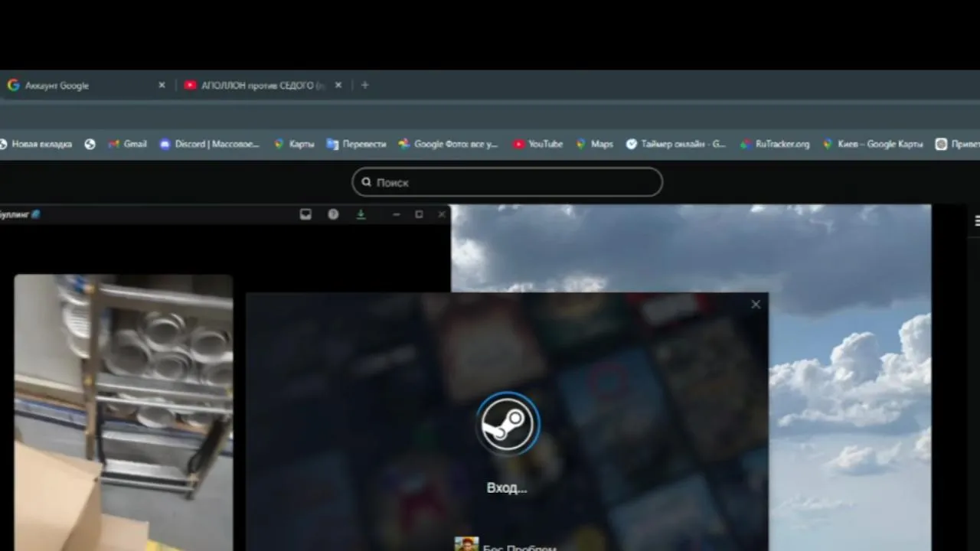Open the Таймер онлайн bookmark
Viewport: 980px width, 551px height.
tap(676, 144)
